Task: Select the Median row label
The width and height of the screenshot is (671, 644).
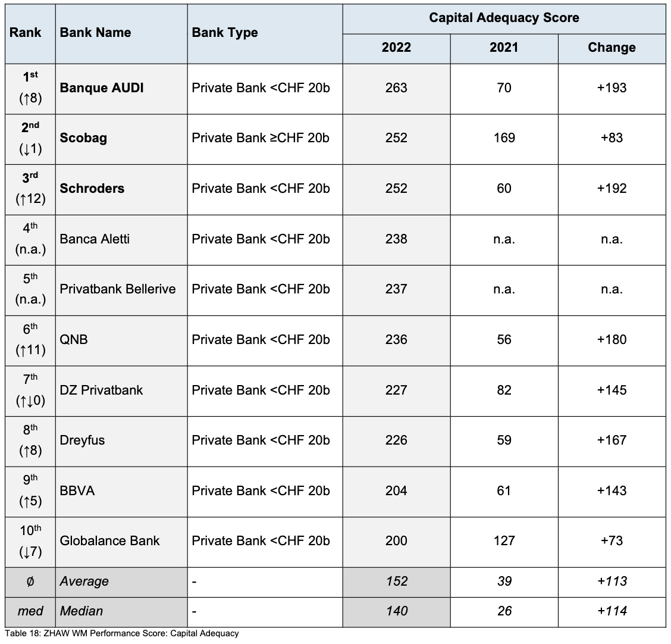Action: (81, 611)
